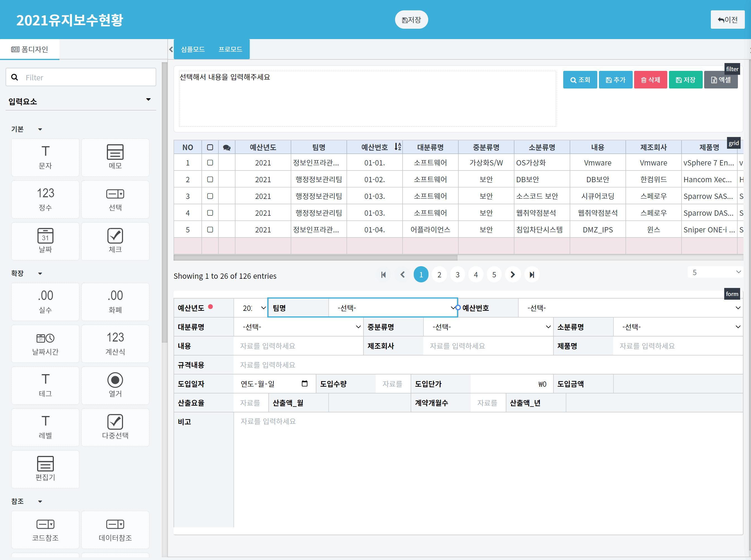Switch to 프로모드 tab
This screenshot has height=560, width=751.
click(x=230, y=49)
